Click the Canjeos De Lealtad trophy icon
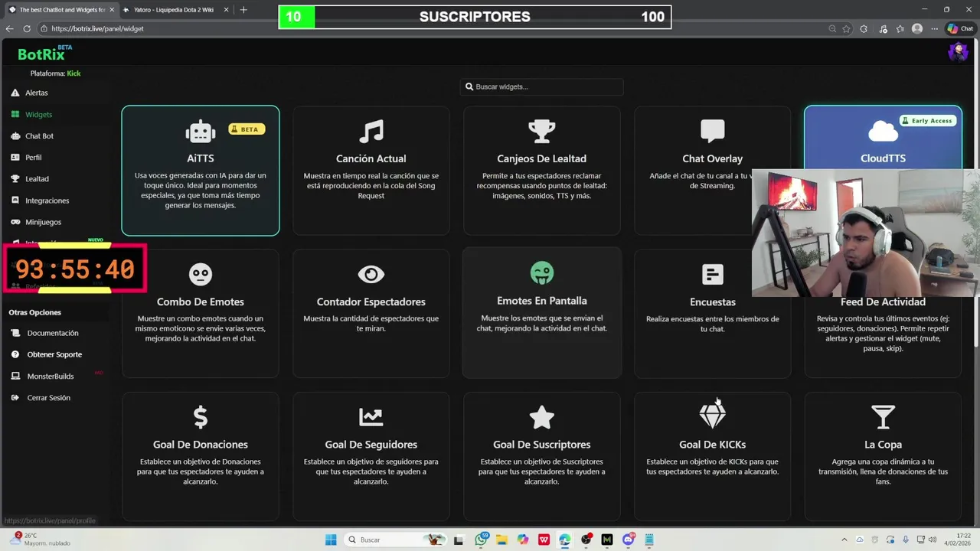This screenshot has height=551, width=980. coord(542,131)
